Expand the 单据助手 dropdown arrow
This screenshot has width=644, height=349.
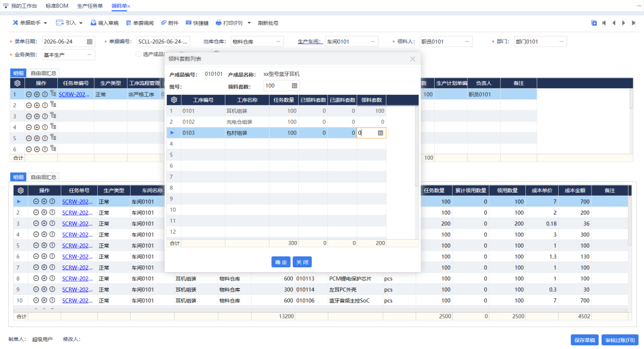[x=45, y=23]
